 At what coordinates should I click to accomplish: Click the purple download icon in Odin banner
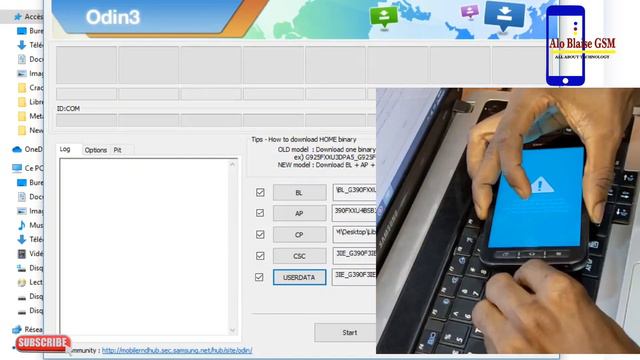click(x=470, y=11)
